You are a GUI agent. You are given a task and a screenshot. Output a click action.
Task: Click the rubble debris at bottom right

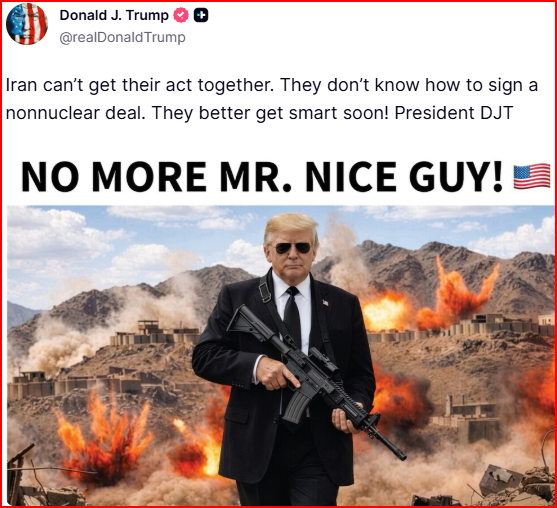517,485
